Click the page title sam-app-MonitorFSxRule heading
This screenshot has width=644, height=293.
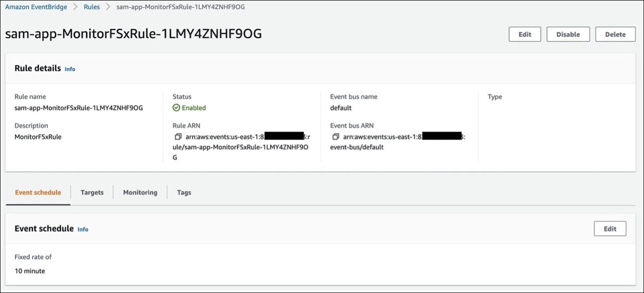[x=133, y=34]
